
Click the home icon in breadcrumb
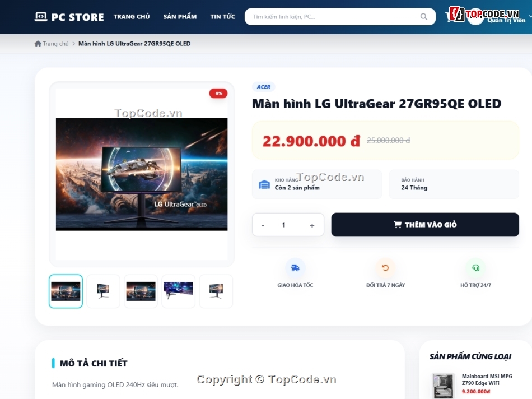pos(38,44)
